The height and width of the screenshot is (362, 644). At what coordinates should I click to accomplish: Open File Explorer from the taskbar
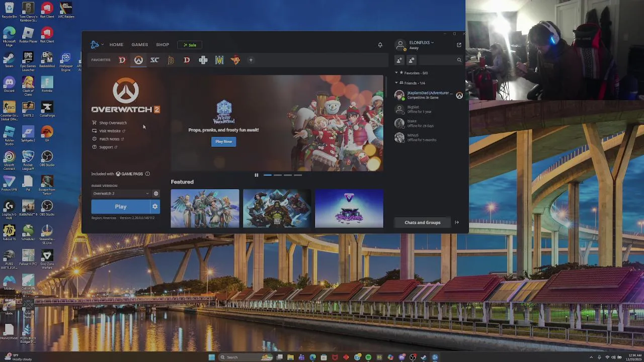290,357
